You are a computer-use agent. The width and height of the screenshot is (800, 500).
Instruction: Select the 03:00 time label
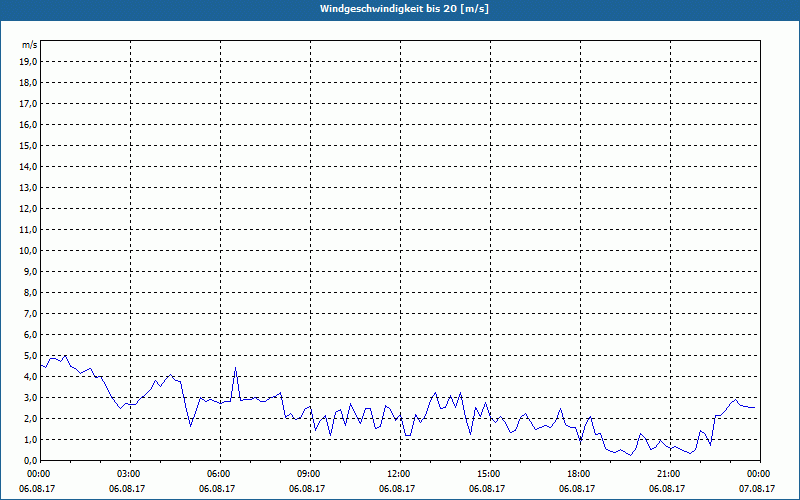[130, 474]
